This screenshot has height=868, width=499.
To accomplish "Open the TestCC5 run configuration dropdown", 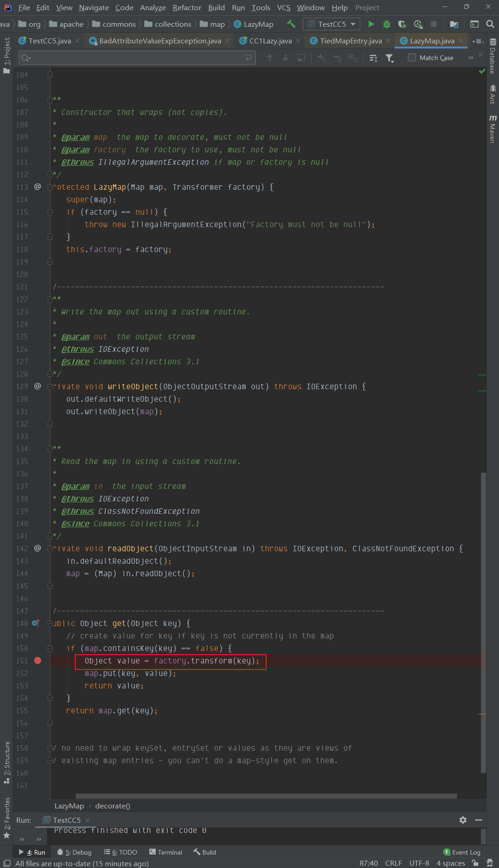I will pyautogui.click(x=332, y=24).
